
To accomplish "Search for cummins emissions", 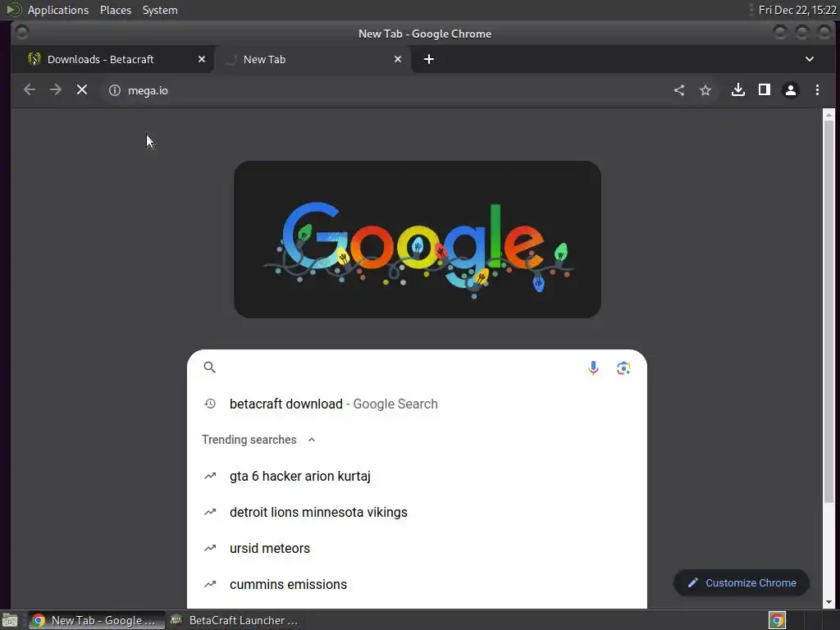I will point(417,584).
